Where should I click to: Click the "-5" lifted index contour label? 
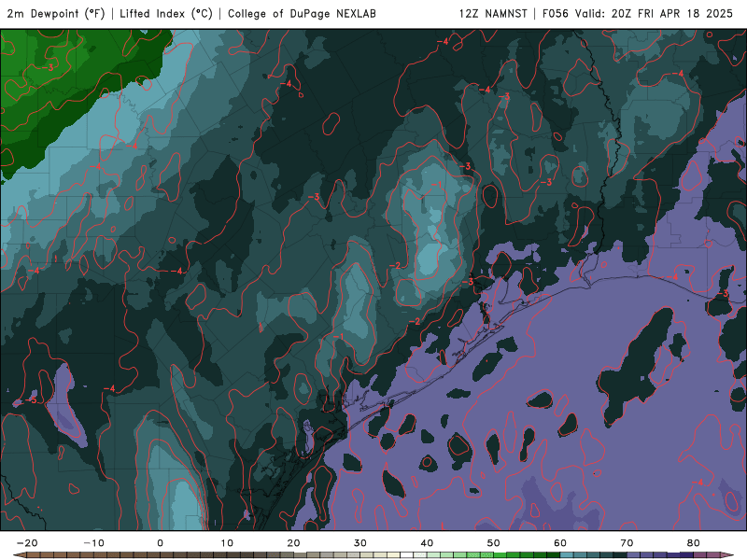point(32,400)
